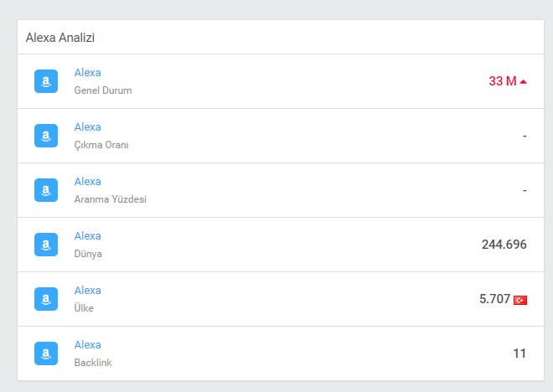Open the Alexa link above Aranma Yüzdesi
Screen dimensions: 553x392
click(x=87, y=182)
